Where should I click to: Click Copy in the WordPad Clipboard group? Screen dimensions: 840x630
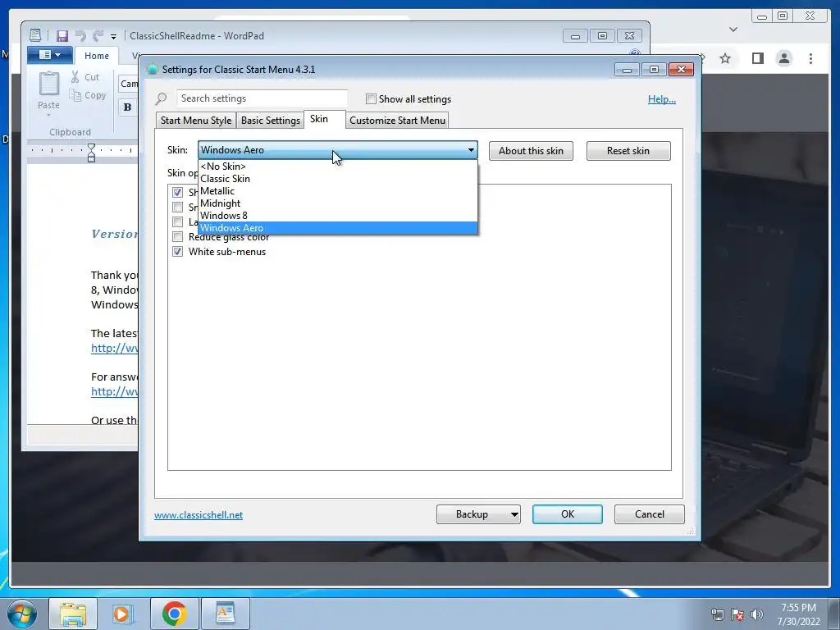click(88, 95)
